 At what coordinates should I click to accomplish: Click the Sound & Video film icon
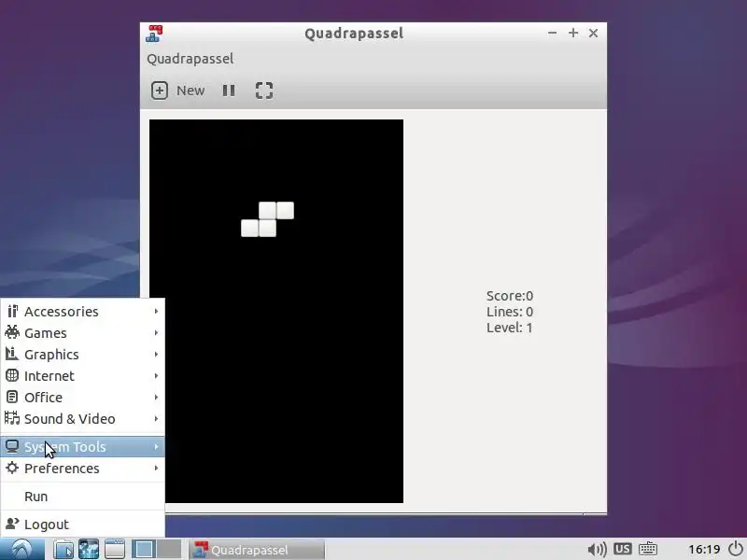[12, 418]
